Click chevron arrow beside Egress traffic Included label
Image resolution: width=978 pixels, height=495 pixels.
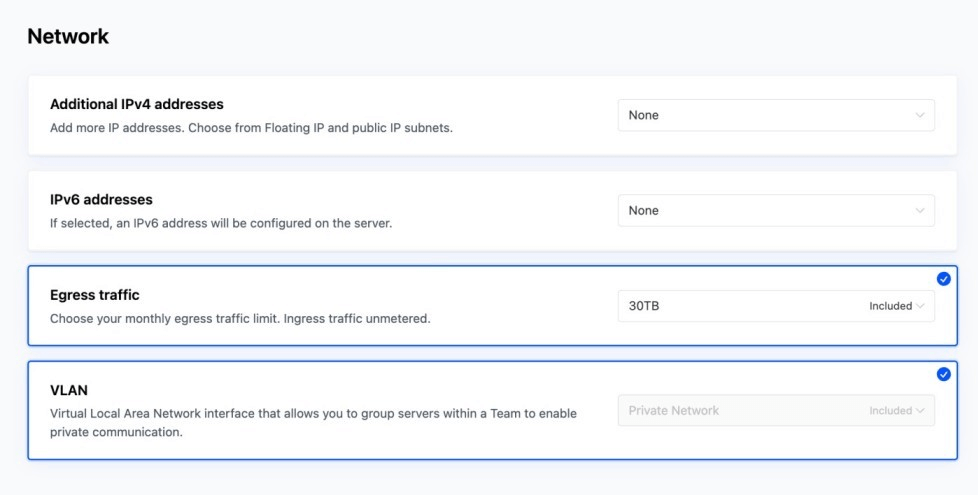[x=920, y=306]
